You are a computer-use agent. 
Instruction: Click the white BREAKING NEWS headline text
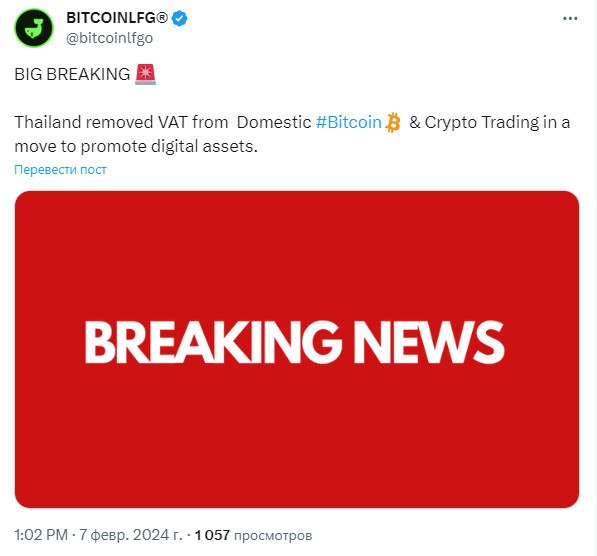point(294,342)
